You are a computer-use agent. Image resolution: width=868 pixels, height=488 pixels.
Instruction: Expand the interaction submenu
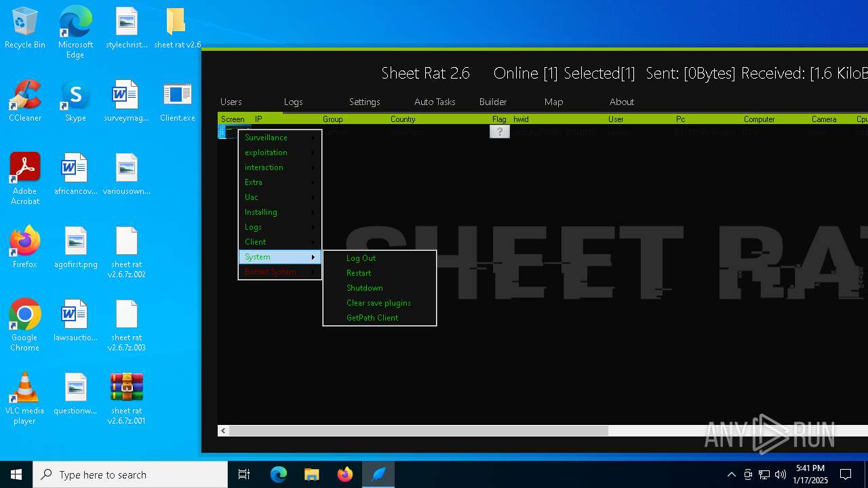(x=280, y=167)
